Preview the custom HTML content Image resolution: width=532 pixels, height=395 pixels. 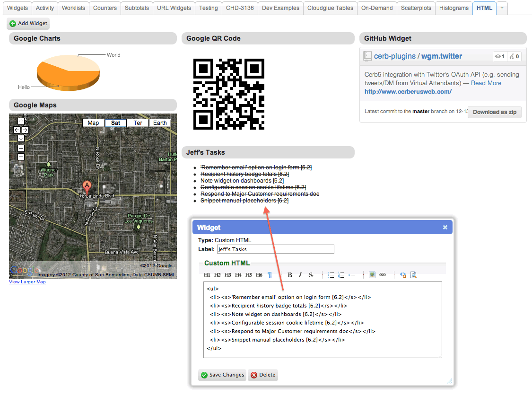point(413,275)
